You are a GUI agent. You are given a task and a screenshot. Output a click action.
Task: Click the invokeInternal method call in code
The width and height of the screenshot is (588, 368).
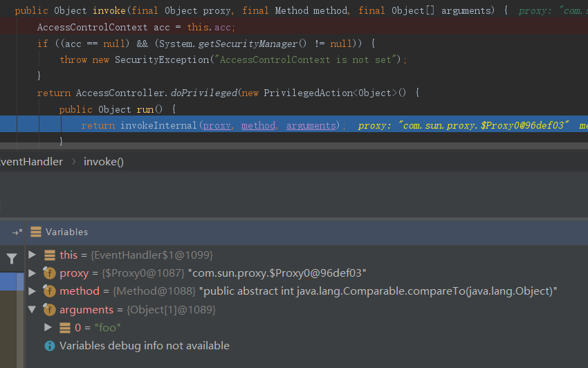click(158, 125)
